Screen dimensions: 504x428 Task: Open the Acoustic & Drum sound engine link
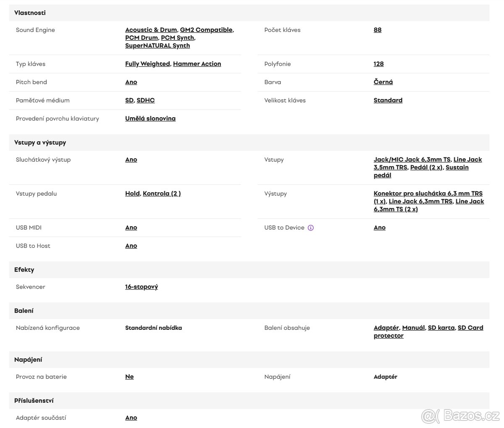(151, 30)
